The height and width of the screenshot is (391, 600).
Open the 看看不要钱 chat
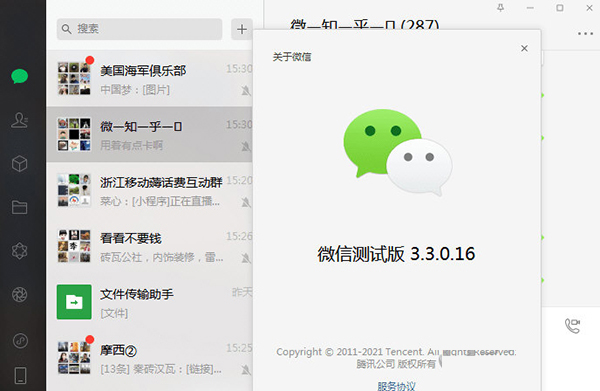click(x=149, y=246)
